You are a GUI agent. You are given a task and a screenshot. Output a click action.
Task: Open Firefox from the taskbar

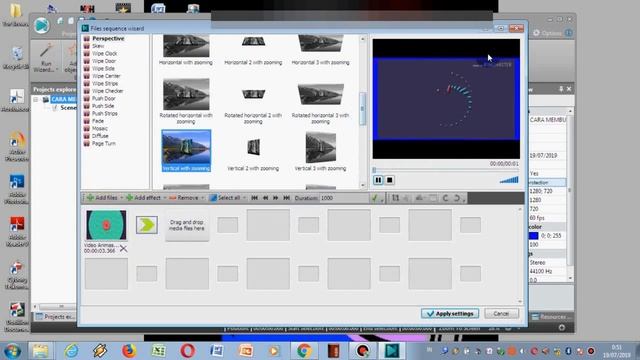(x=129, y=351)
